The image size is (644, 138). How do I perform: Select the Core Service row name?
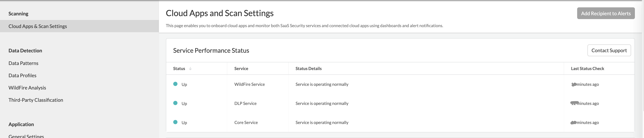click(246, 122)
